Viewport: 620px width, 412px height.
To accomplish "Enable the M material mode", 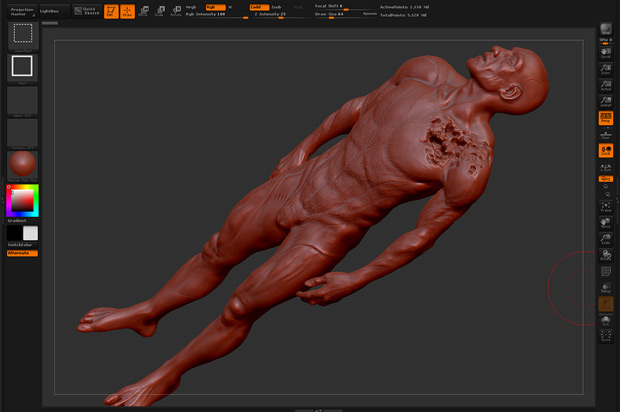I will pyautogui.click(x=230, y=7).
